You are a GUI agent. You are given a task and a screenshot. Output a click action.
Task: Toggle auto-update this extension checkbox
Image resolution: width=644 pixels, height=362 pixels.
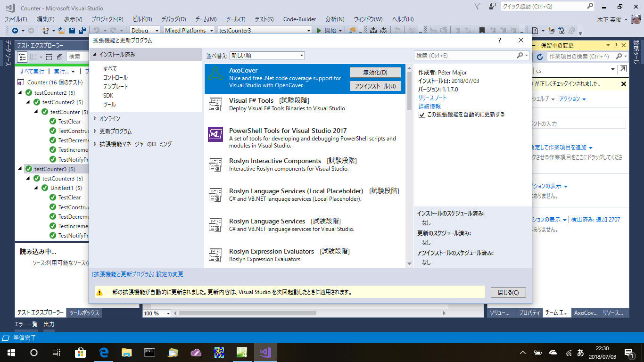tap(422, 115)
